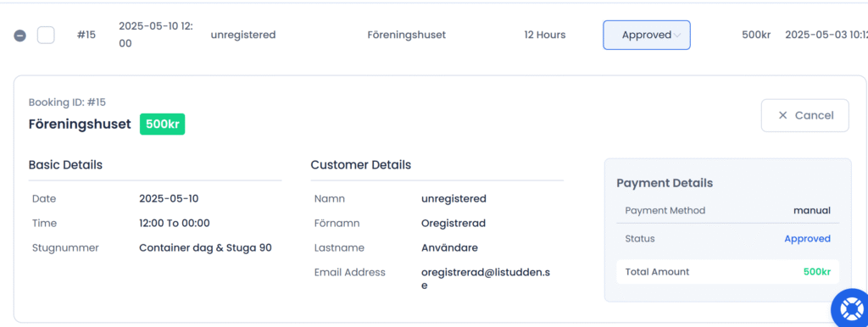
Task: Open the Approved status dropdown
Action: pos(647,35)
